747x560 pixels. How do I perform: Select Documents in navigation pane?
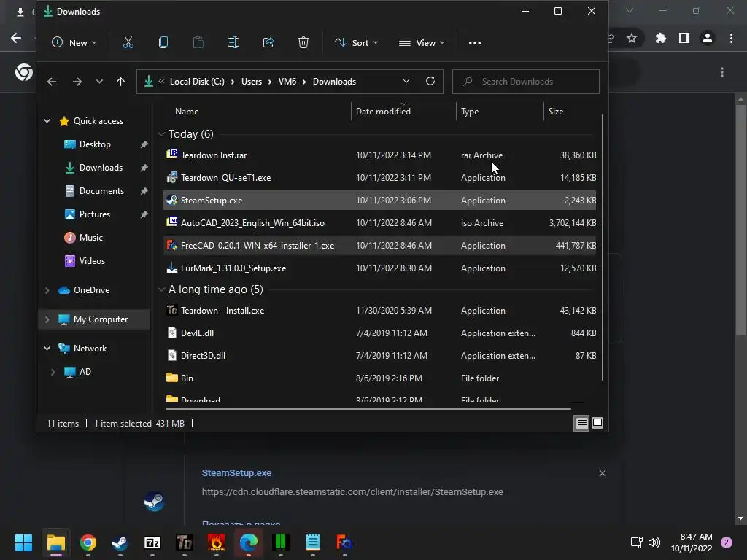coord(101,191)
